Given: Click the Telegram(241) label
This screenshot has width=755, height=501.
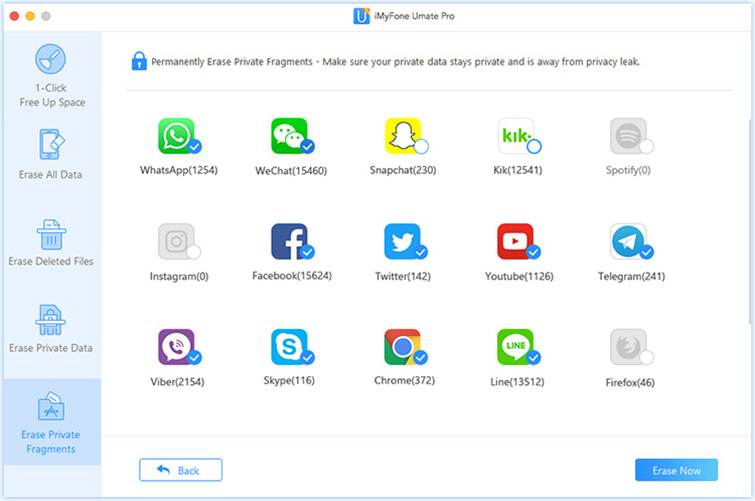Looking at the screenshot, I should pos(631,276).
